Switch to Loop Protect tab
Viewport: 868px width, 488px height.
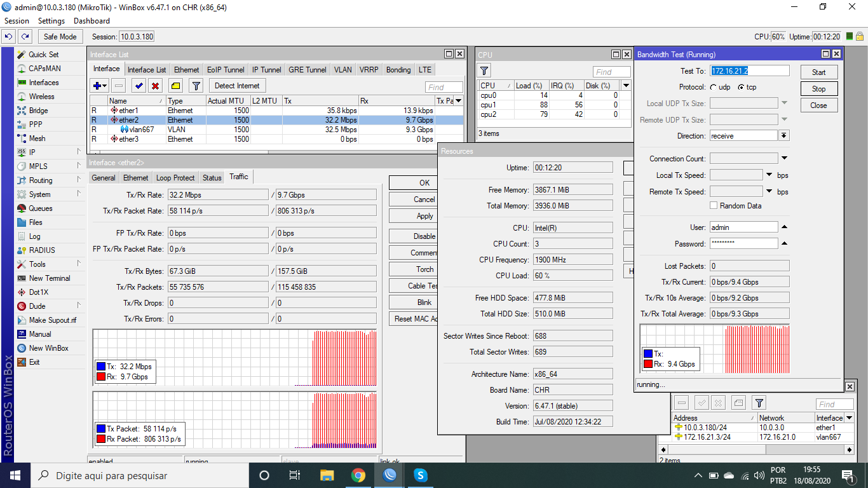click(x=175, y=178)
